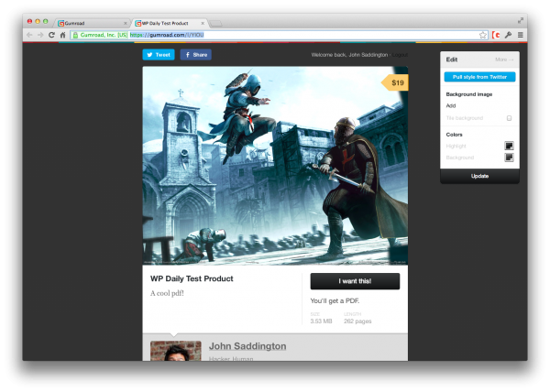Click the Assassin's Creed product image

coord(275,166)
